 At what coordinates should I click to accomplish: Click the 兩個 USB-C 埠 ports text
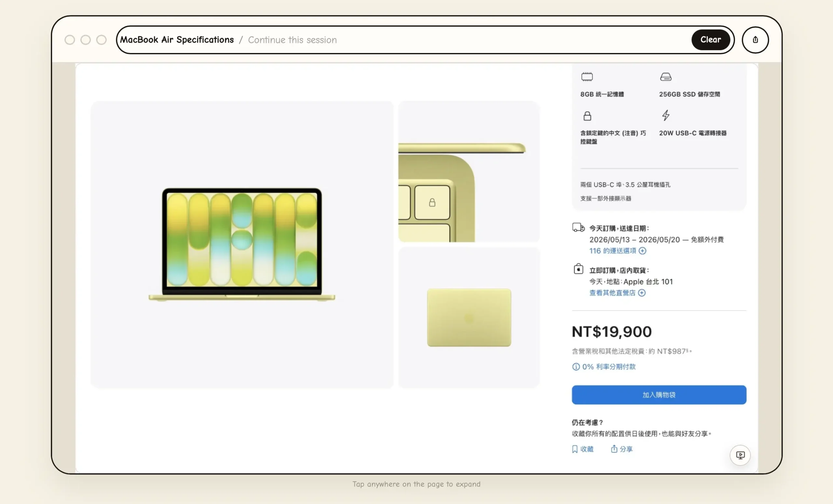click(x=625, y=185)
